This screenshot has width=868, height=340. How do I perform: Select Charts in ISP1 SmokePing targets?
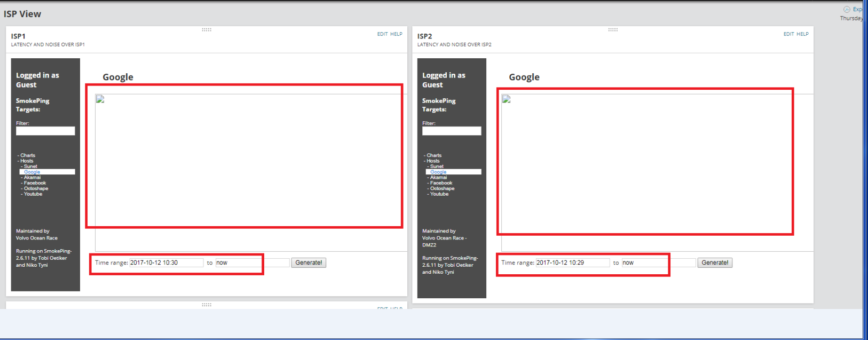(x=28, y=156)
